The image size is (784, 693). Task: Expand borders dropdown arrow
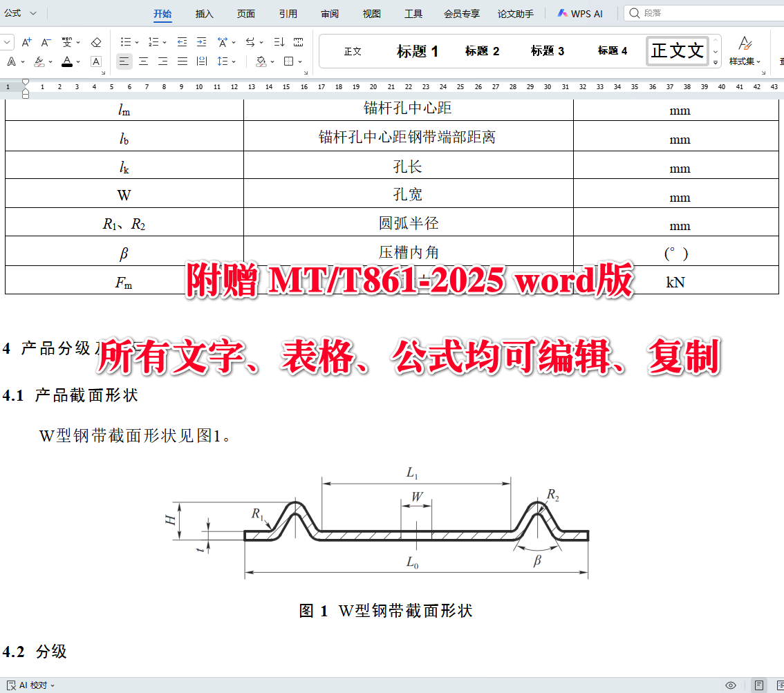coord(300,62)
